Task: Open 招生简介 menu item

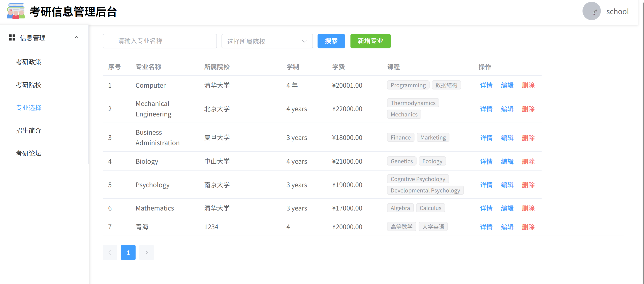Action: click(29, 130)
